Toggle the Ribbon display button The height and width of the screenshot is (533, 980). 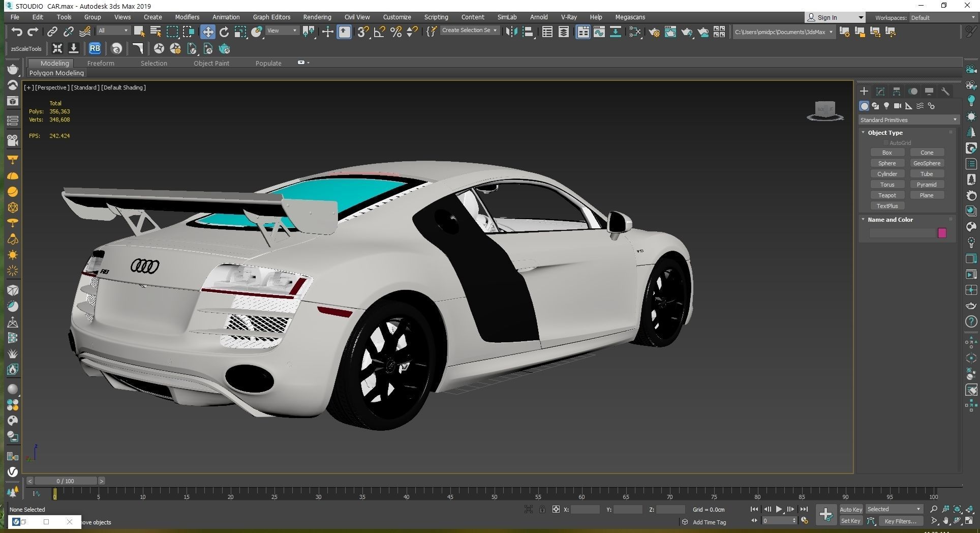(583, 32)
